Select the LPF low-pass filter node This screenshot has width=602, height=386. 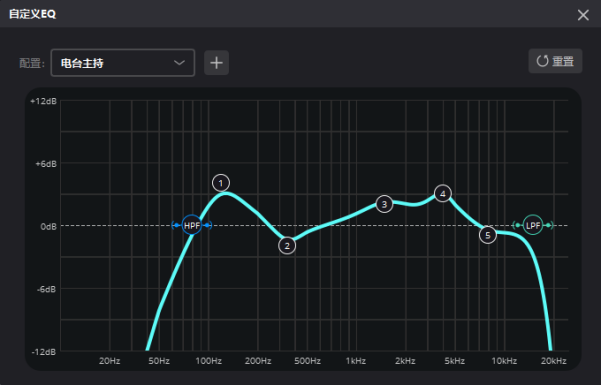click(533, 225)
